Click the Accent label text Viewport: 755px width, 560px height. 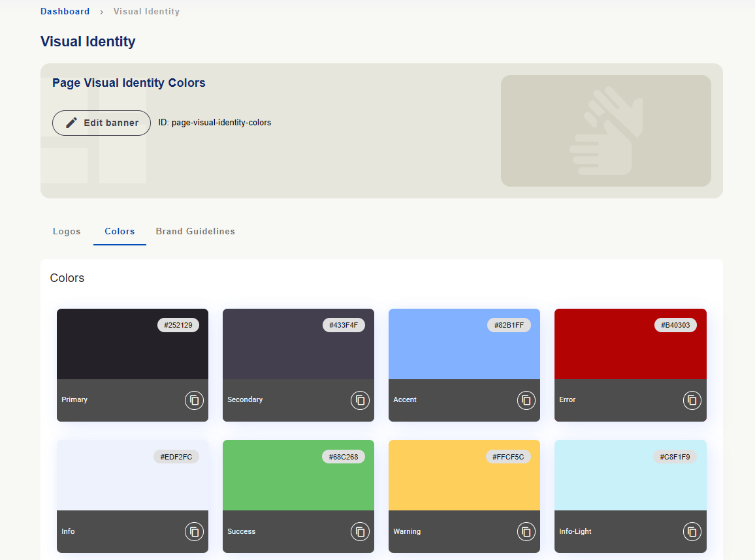(405, 400)
